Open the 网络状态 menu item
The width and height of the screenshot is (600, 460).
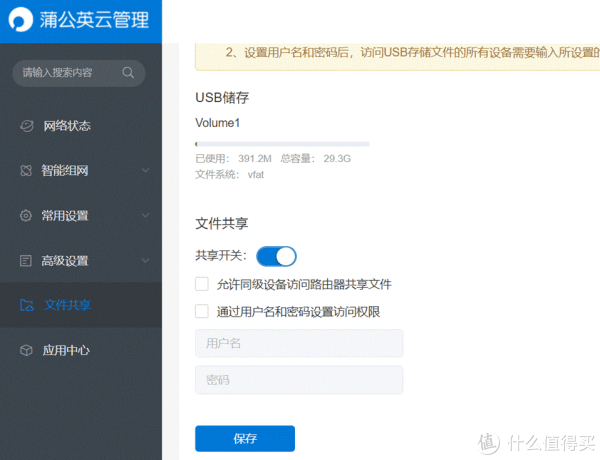[x=81, y=126]
